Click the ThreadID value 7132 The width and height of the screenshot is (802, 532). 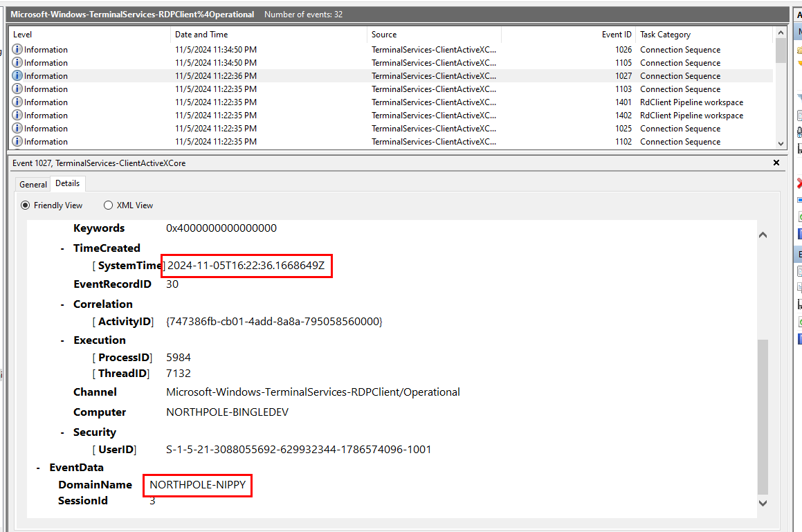[178, 374]
